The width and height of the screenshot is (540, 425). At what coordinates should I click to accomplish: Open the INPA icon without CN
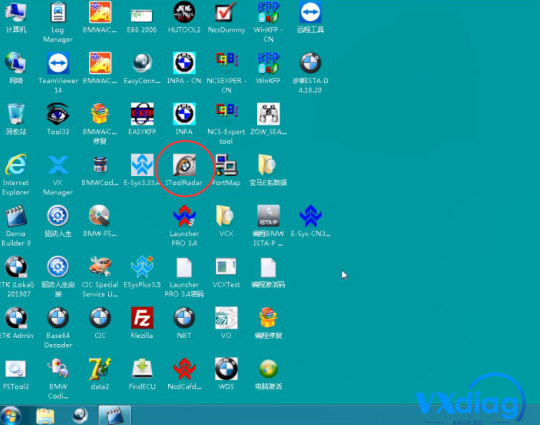point(184,114)
